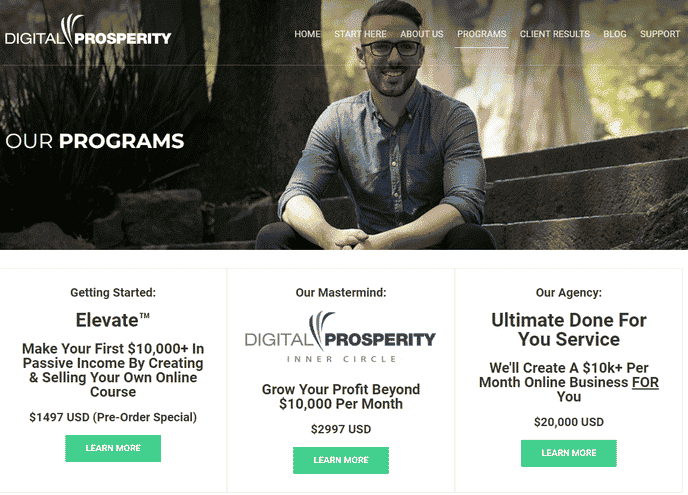View the Client Results page
This screenshot has height=495, width=688.
pyautogui.click(x=555, y=34)
